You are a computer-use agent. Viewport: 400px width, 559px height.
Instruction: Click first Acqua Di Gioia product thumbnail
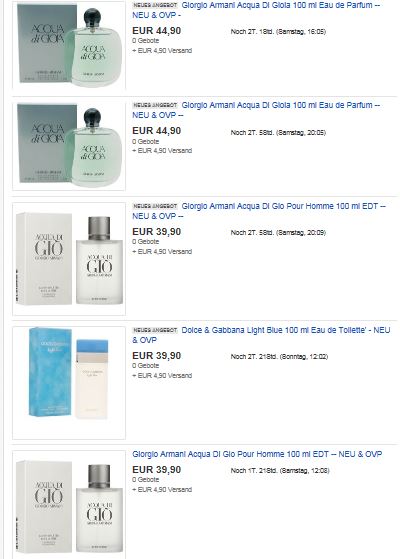pos(69,45)
